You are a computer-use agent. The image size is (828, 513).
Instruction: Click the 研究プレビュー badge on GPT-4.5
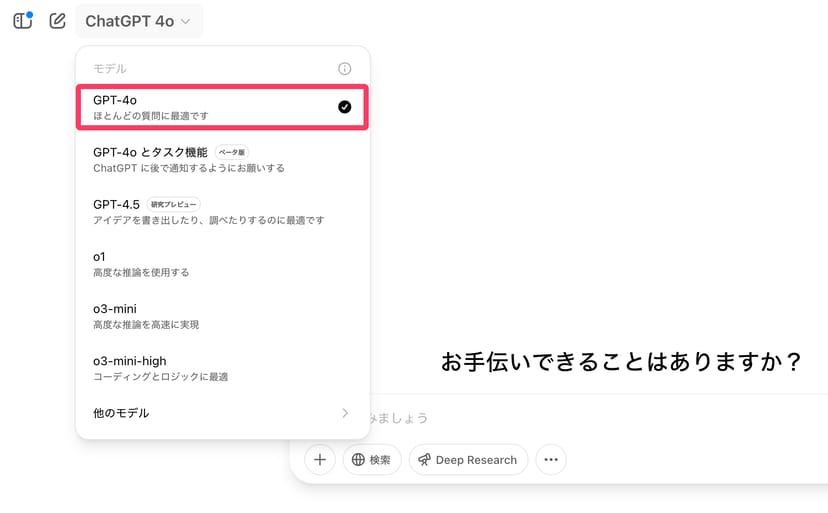(x=174, y=204)
